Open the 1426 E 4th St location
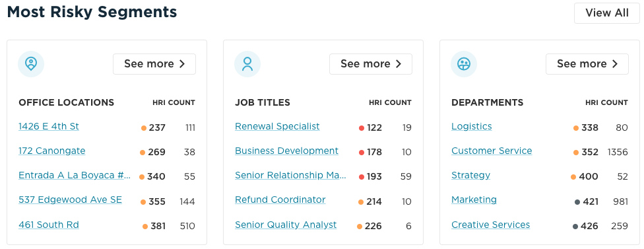This screenshot has height=249, width=644. (49, 127)
